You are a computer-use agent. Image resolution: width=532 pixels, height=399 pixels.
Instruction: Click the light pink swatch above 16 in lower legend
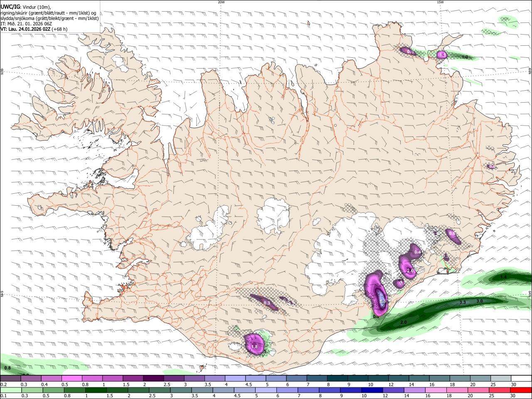(x=436, y=390)
